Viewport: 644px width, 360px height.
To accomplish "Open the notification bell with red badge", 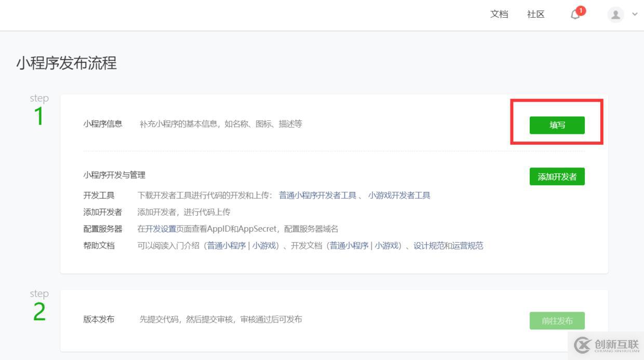I will point(574,14).
